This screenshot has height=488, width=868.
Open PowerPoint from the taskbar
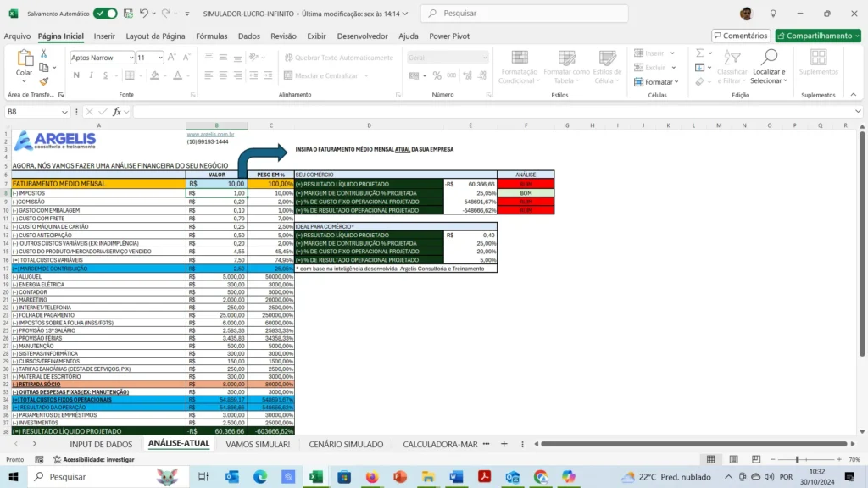coord(400,476)
